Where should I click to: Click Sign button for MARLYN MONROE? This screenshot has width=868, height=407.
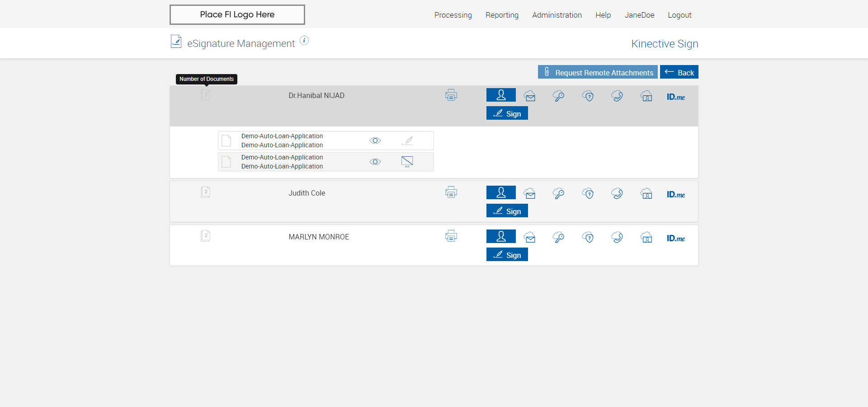pyautogui.click(x=507, y=254)
